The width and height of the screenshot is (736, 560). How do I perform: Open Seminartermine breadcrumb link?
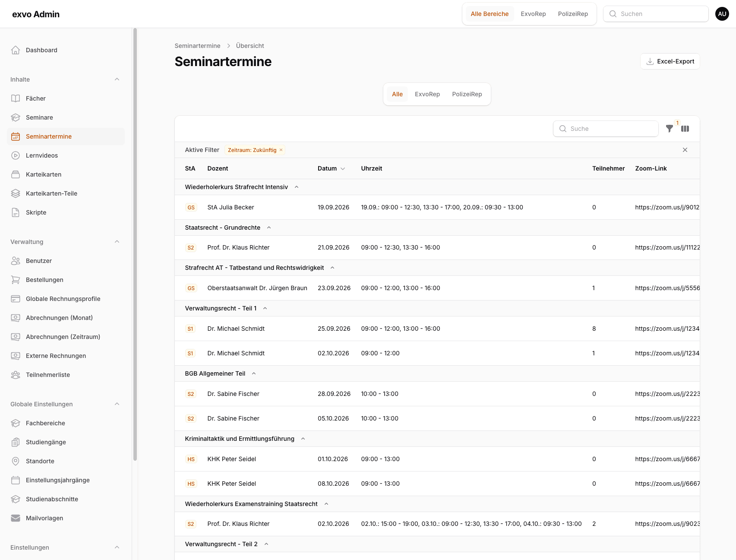coord(197,46)
